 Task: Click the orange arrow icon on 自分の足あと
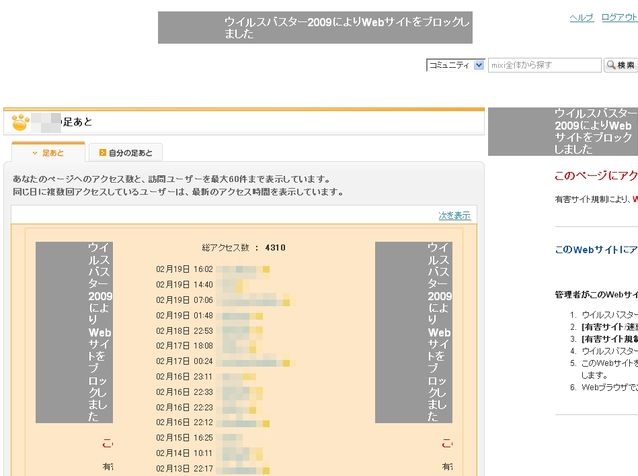pos(103,153)
